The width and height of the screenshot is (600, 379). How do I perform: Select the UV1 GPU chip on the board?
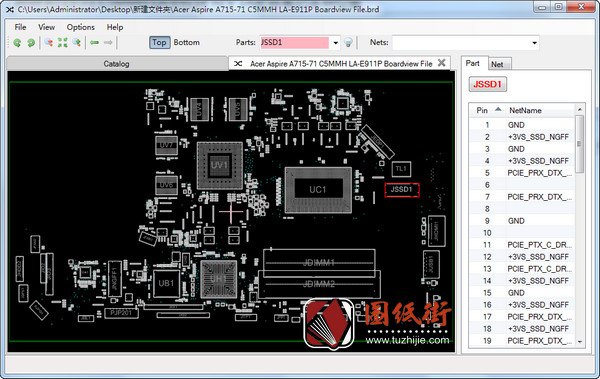(220, 165)
